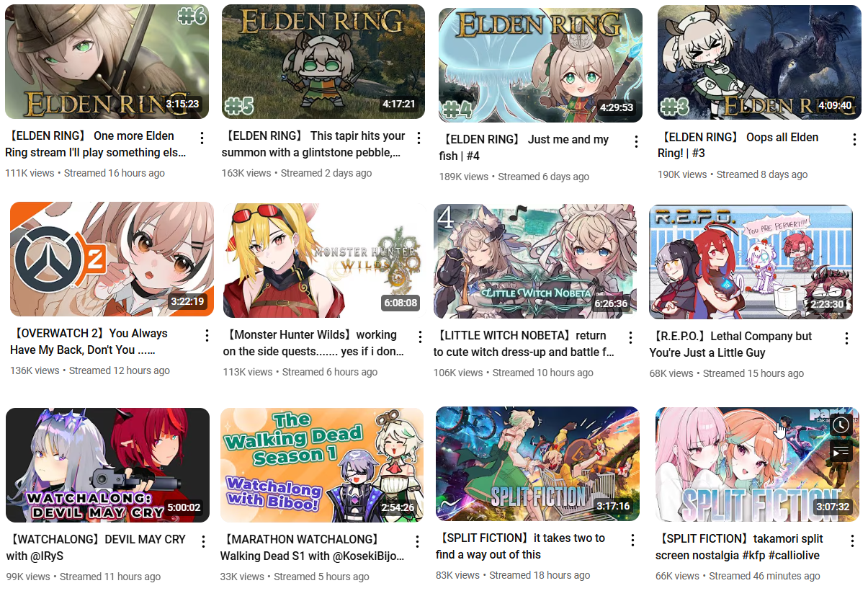Viewport: 868px width, 609px height.
Task: Open three-dot menu for Elden Ring #4 video
Action: pos(636,141)
